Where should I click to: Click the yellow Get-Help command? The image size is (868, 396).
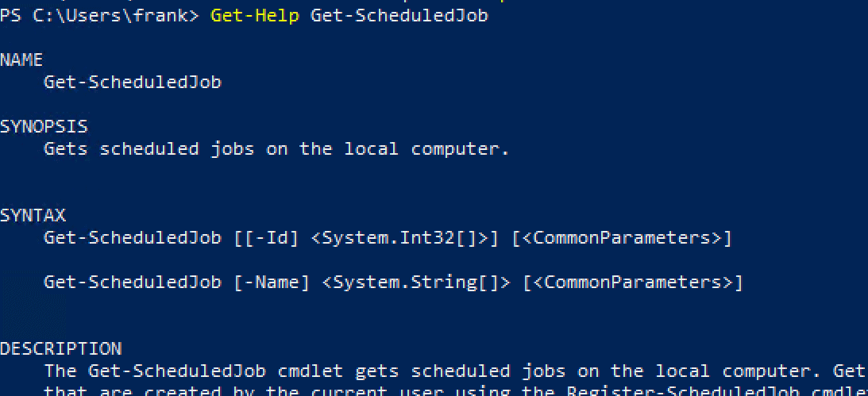click(x=255, y=15)
